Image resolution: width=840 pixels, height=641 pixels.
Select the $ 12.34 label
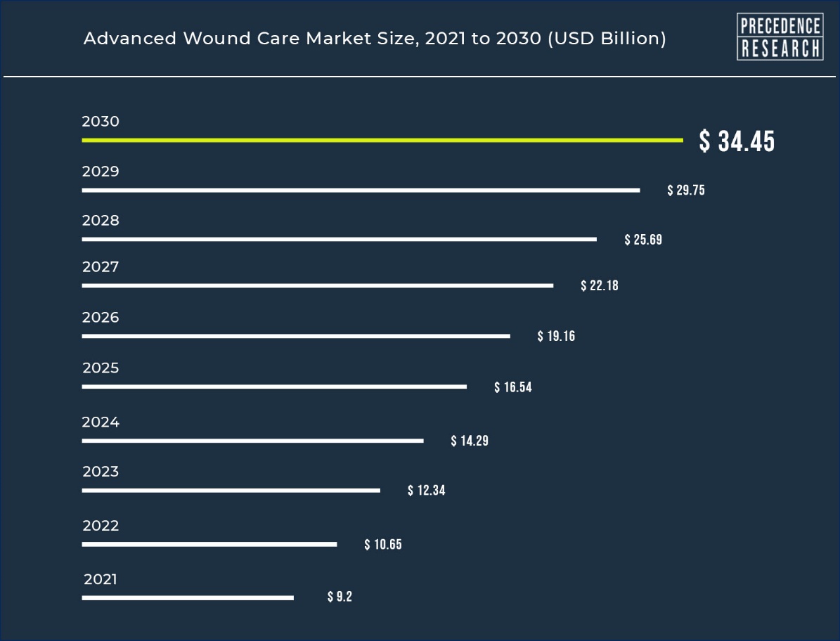pyautogui.click(x=427, y=491)
